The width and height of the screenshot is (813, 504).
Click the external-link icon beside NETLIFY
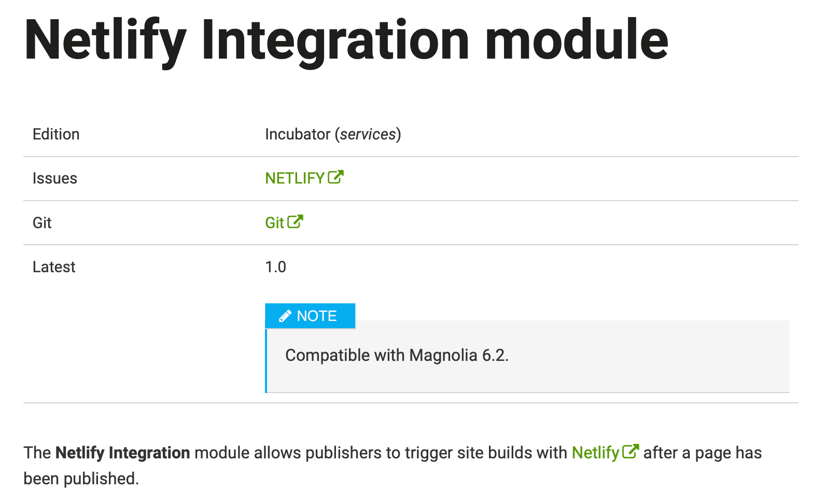pos(336,177)
